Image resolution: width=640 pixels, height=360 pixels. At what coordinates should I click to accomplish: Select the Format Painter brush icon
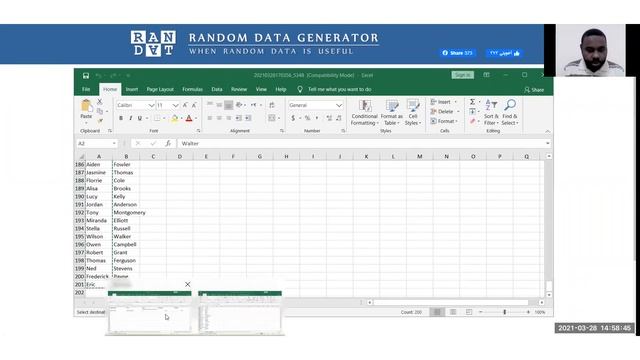pyautogui.click(x=100, y=120)
